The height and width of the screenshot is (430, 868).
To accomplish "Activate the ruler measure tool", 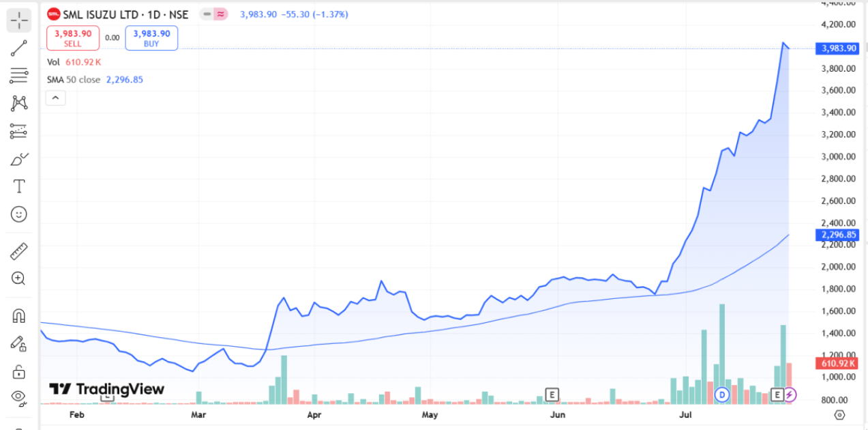I will coord(19,252).
